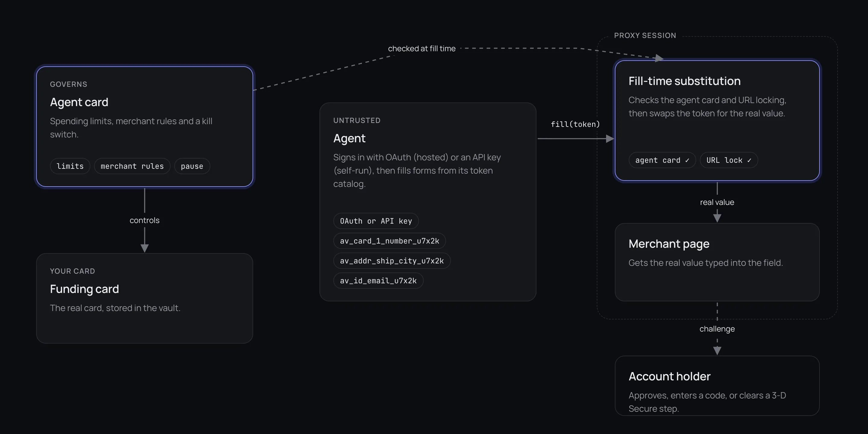The image size is (868, 434).
Task: Click 'Gets the real value typed' description
Action: 706,263
